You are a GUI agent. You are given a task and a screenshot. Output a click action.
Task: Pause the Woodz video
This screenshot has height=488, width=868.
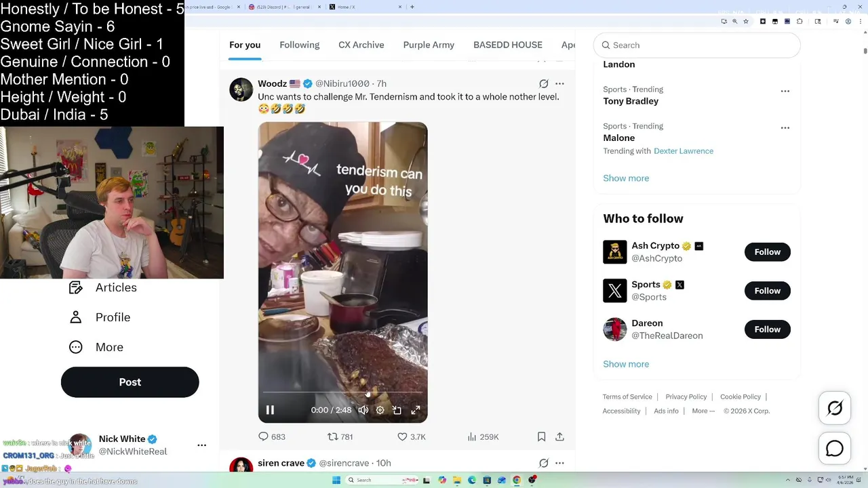[x=270, y=410]
